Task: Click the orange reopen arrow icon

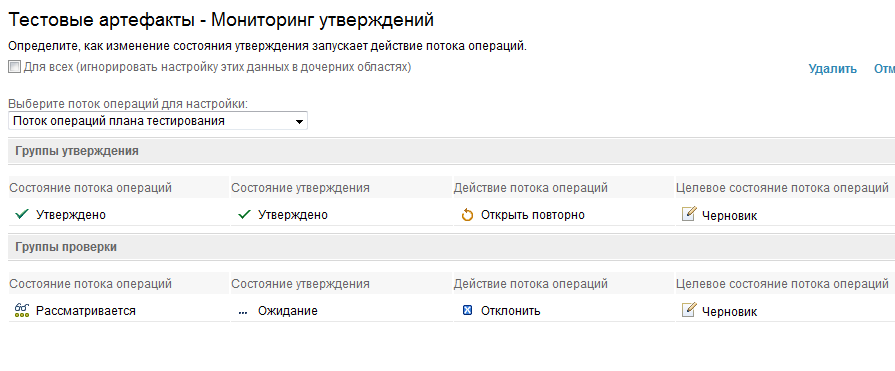Action: 467,215
